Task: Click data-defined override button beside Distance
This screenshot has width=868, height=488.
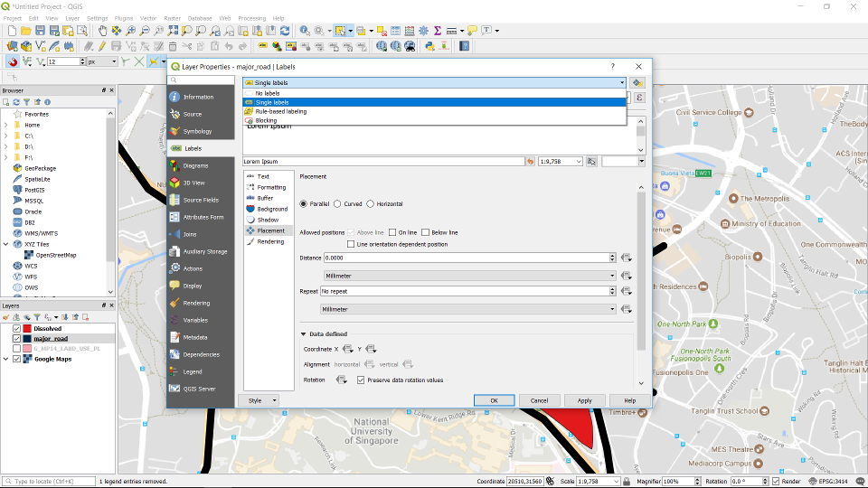Action: 626,258
